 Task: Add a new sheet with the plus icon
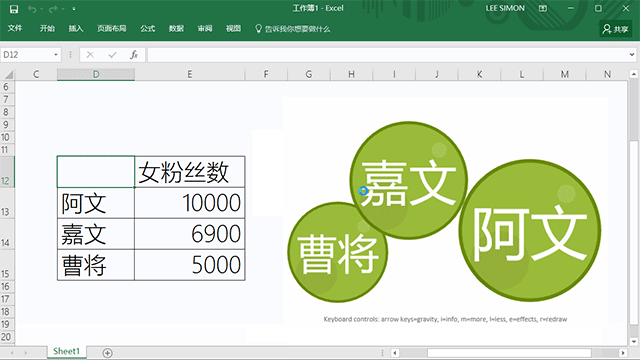pyautogui.click(x=107, y=353)
